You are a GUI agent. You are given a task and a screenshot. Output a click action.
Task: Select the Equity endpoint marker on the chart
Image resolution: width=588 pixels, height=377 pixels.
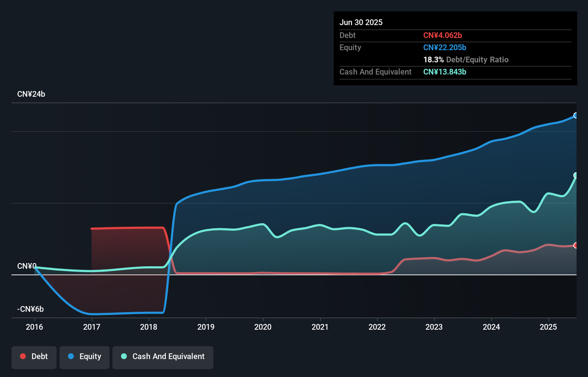coord(575,115)
